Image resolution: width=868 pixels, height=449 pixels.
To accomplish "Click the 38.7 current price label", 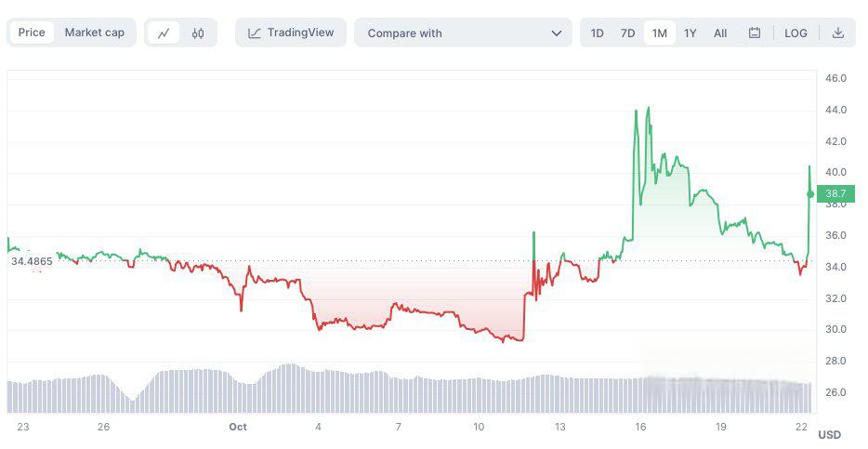I will click(835, 193).
